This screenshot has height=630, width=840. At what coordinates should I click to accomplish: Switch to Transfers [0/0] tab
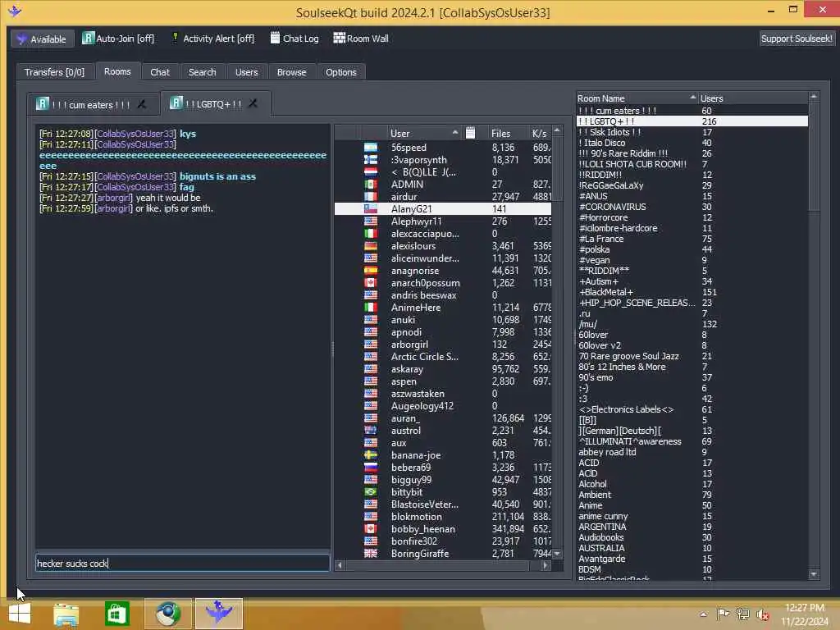click(x=54, y=72)
